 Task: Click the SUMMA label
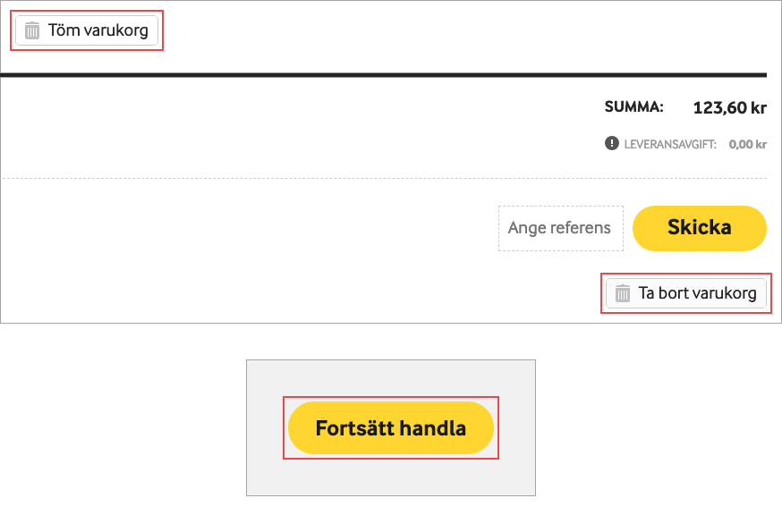coord(633,107)
